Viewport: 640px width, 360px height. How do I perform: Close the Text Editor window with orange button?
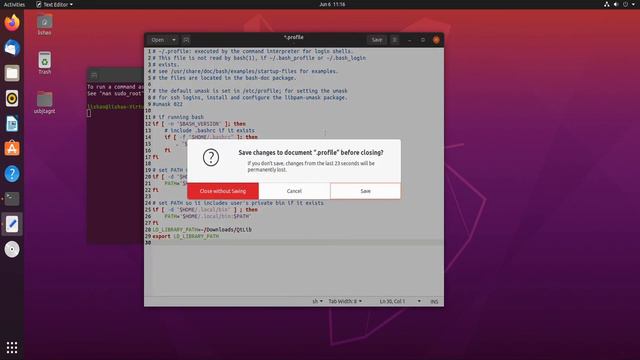coord(436,40)
